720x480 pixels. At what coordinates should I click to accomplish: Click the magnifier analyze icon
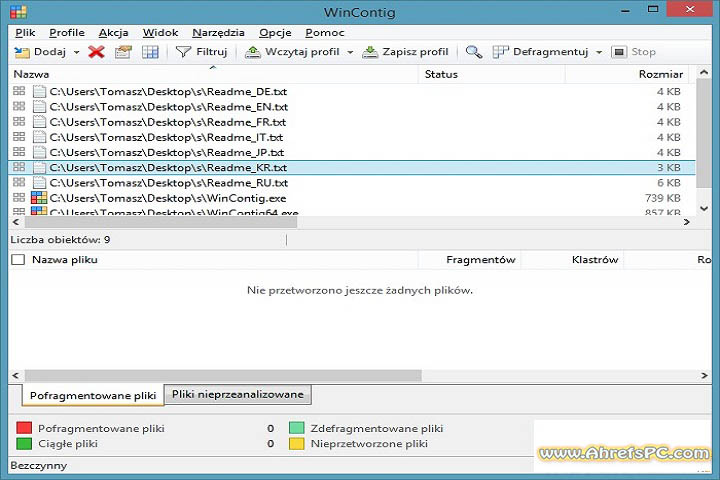(474, 52)
